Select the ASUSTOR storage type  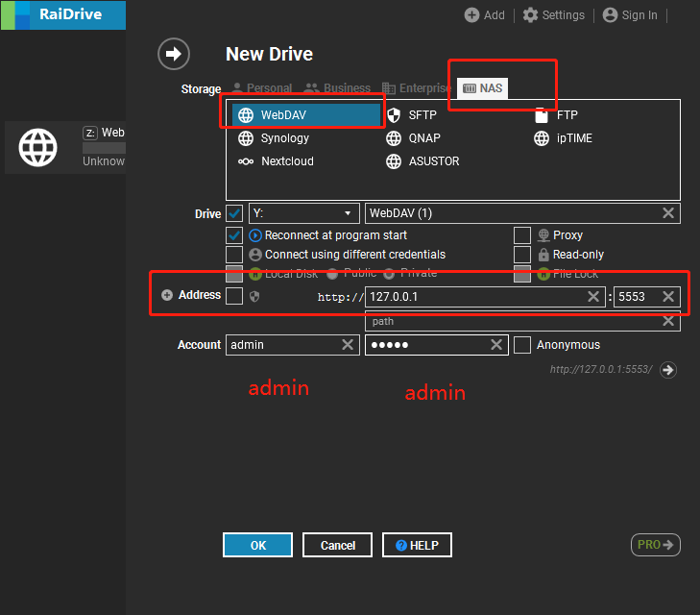point(422,161)
